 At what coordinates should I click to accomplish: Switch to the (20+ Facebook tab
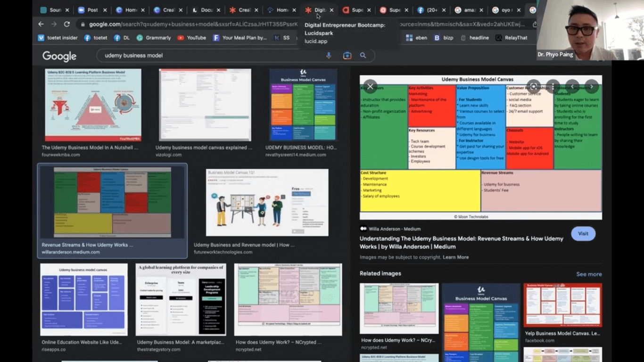coord(432,10)
